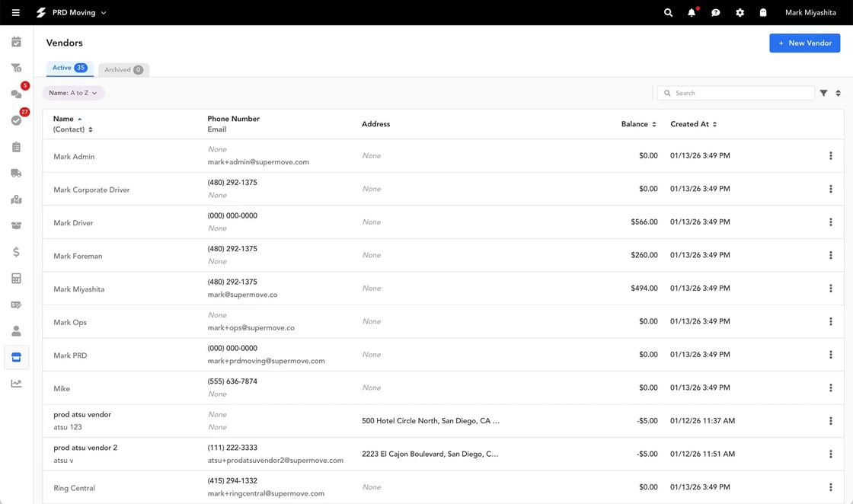
Task: Open the Mark Ops vendor
Action: click(x=70, y=322)
